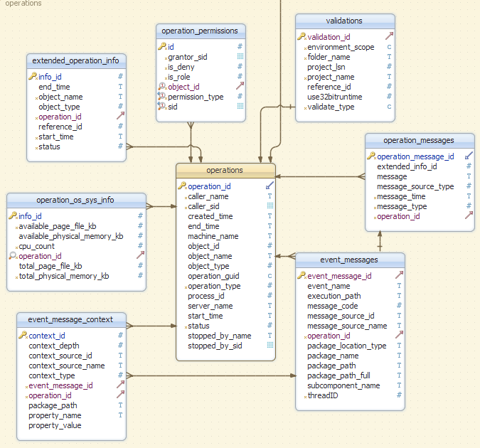
Task: Select the event_messages table title
Action: [x=349, y=260]
